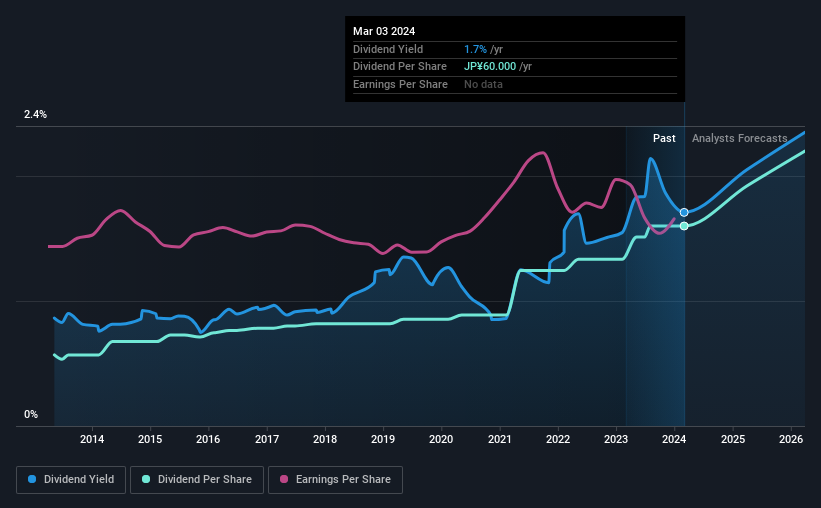
Task: Click the teal Dividend Per Share marker dot
Action: coord(684,226)
